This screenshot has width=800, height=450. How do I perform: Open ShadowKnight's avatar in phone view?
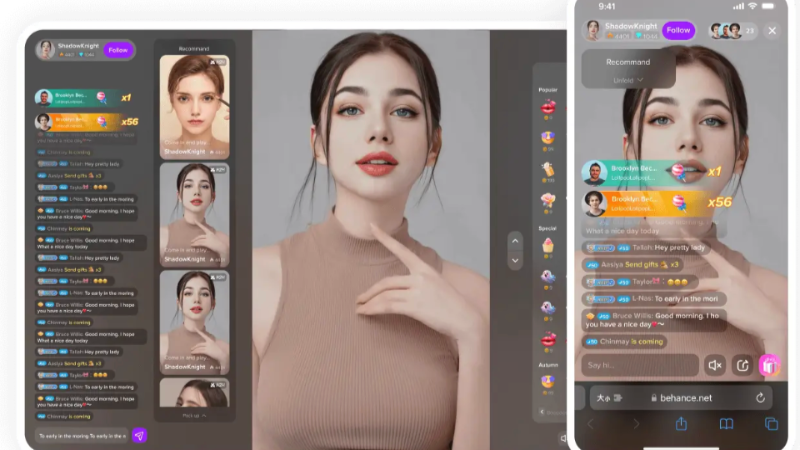[x=593, y=30]
